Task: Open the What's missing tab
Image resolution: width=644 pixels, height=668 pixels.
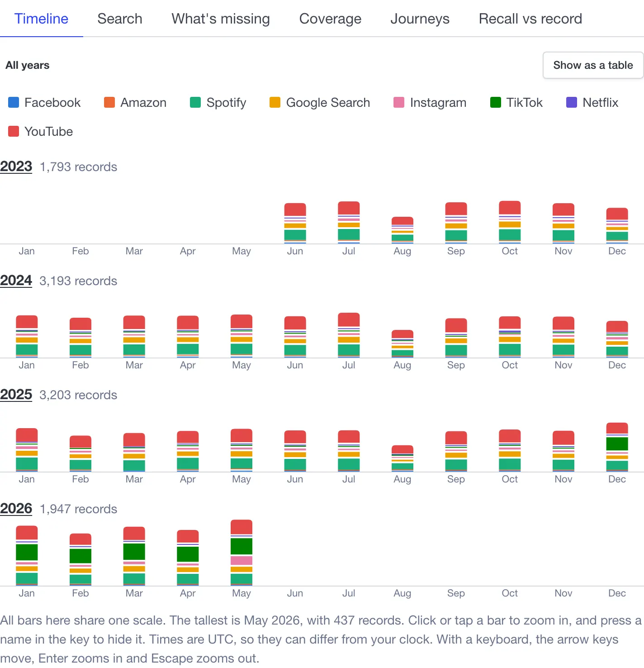Action: pos(221,19)
